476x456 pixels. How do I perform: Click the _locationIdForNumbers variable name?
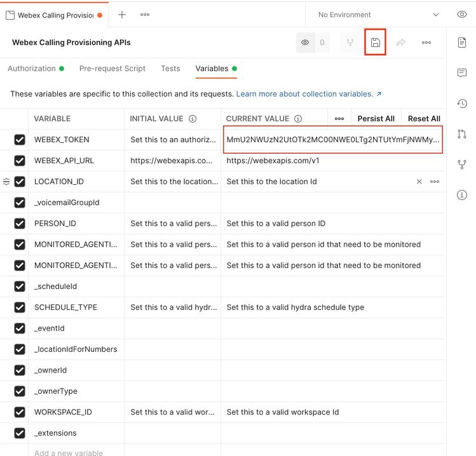(x=76, y=349)
